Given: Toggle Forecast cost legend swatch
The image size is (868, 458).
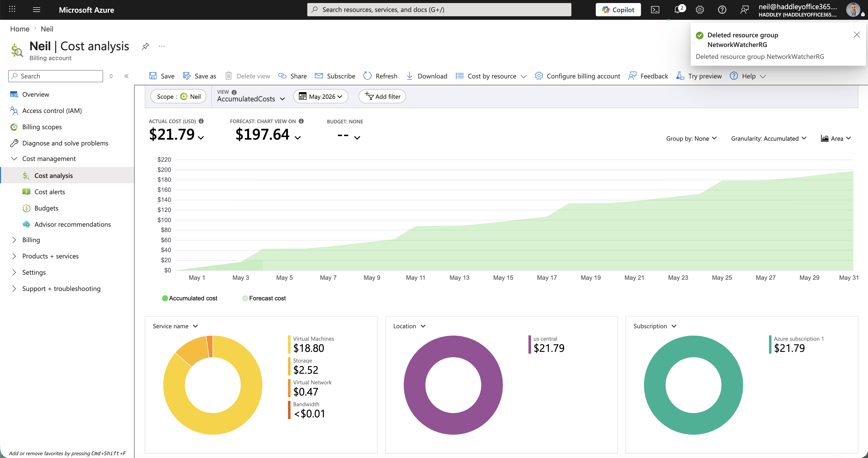Looking at the screenshot, I should [245, 298].
